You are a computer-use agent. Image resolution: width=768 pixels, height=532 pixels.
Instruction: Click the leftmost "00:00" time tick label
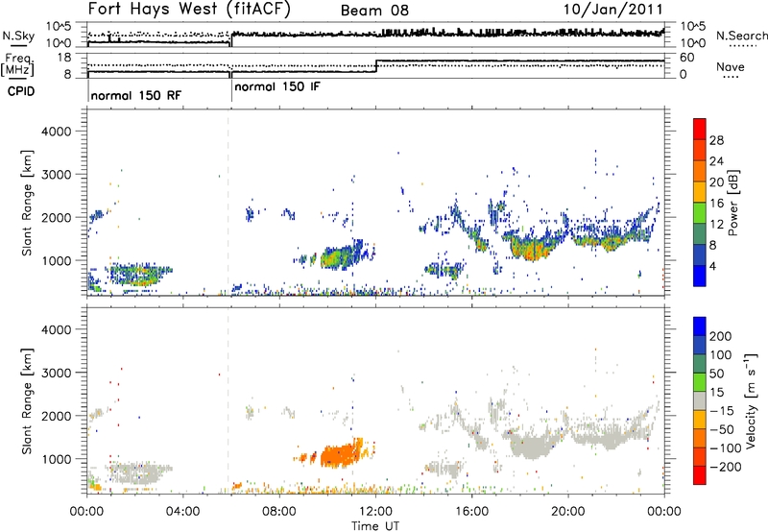[x=86, y=511]
